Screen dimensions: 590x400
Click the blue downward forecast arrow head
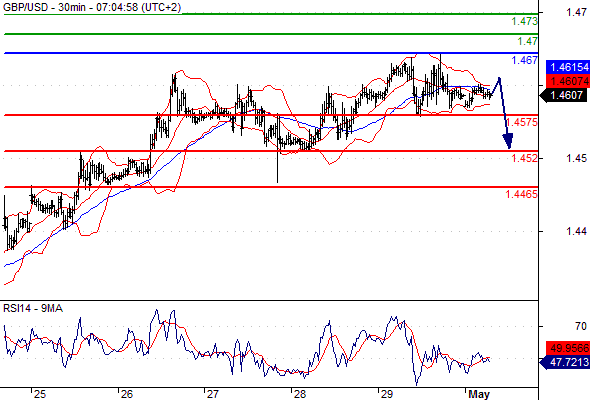click(x=508, y=141)
